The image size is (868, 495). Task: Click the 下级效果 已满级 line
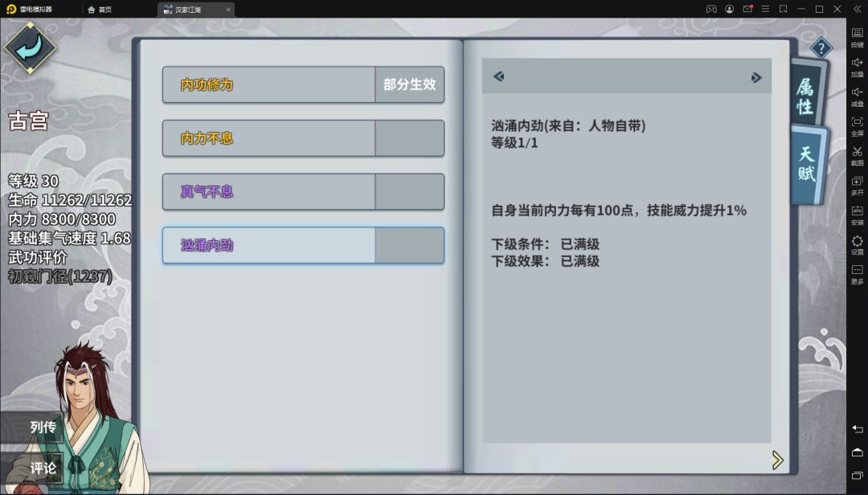[x=545, y=261]
